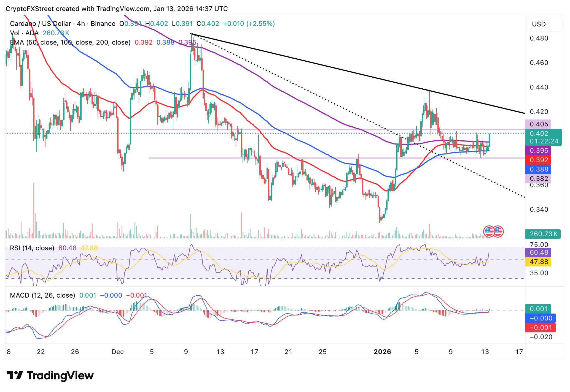Screen dimensions: 570x392
Task: Click the right US flag economic event icon
Action: coord(498,232)
